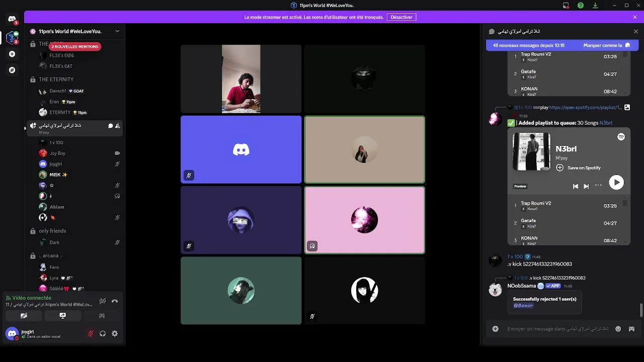Open Activities game controller button

point(102,316)
